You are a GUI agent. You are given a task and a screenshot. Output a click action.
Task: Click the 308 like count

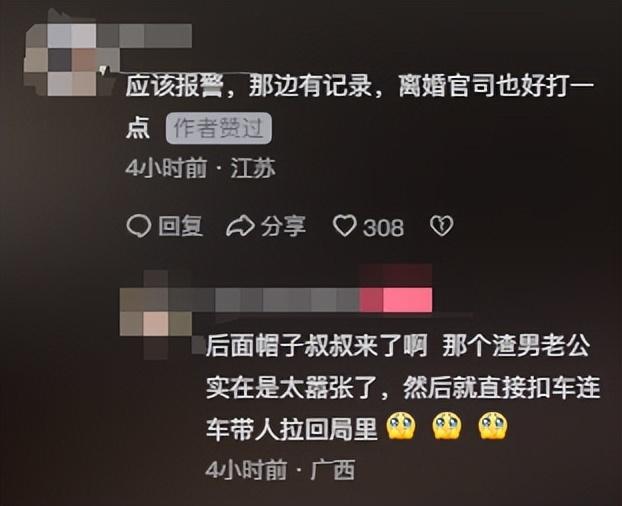pyautogui.click(x=384, y=227)
